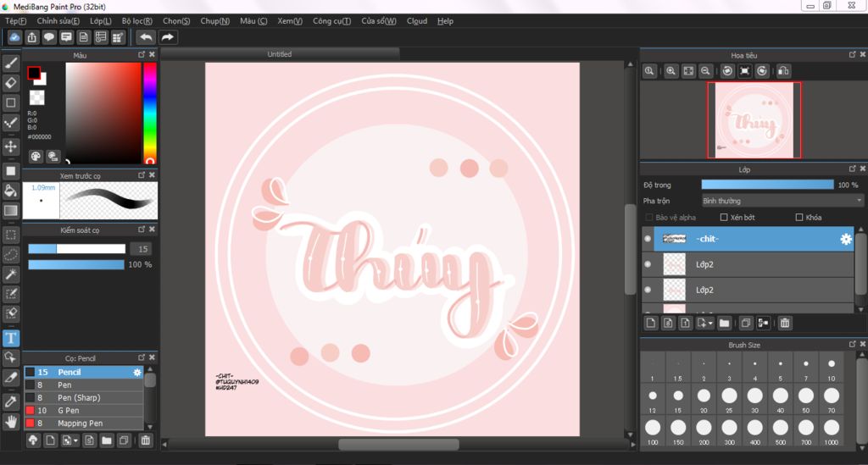Image resolution: width=868 pixels, height=465 pixels.
Task: Select the Move tool
Action: [x=10, y=147]
